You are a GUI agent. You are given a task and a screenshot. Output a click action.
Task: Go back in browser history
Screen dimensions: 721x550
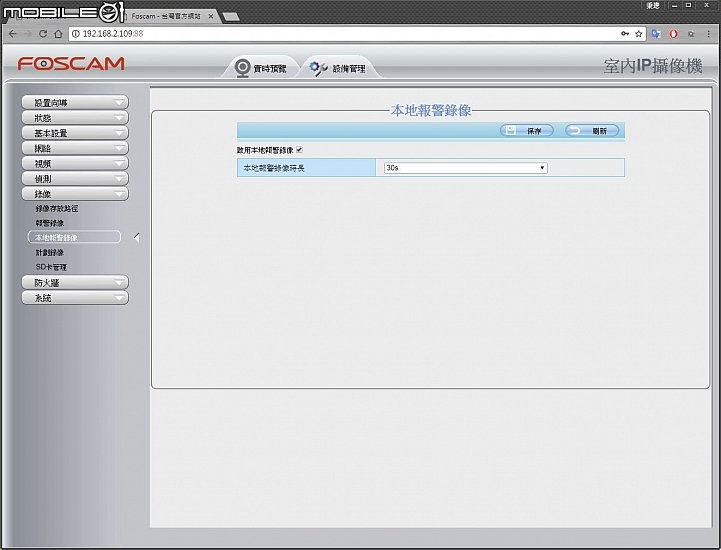[12, 34]
